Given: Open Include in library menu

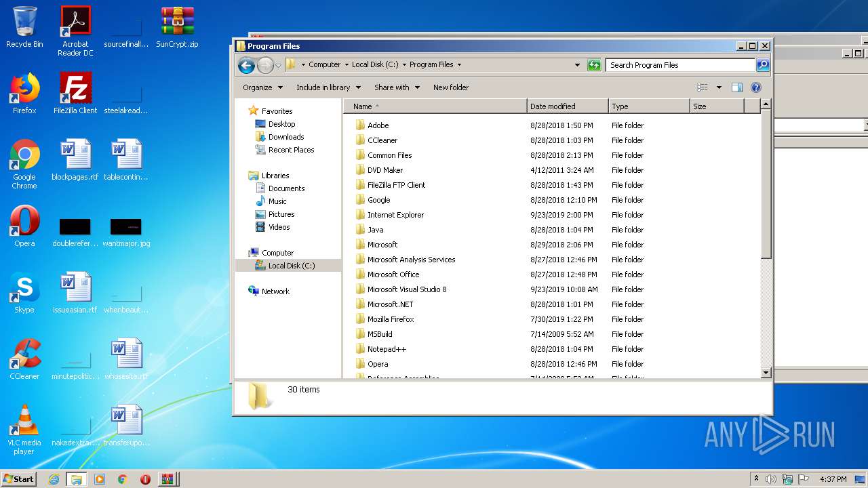Looking at the screenshot, I should [x=328, y=87].
